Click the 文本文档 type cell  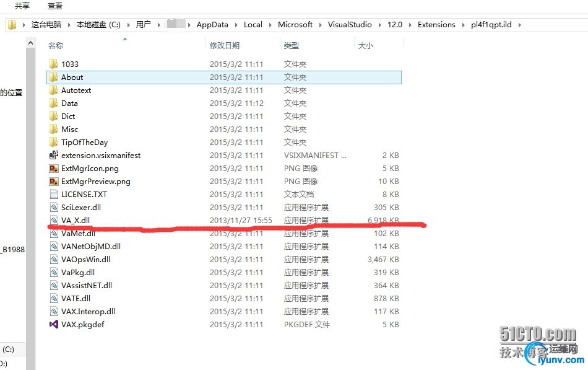[298, 194]
